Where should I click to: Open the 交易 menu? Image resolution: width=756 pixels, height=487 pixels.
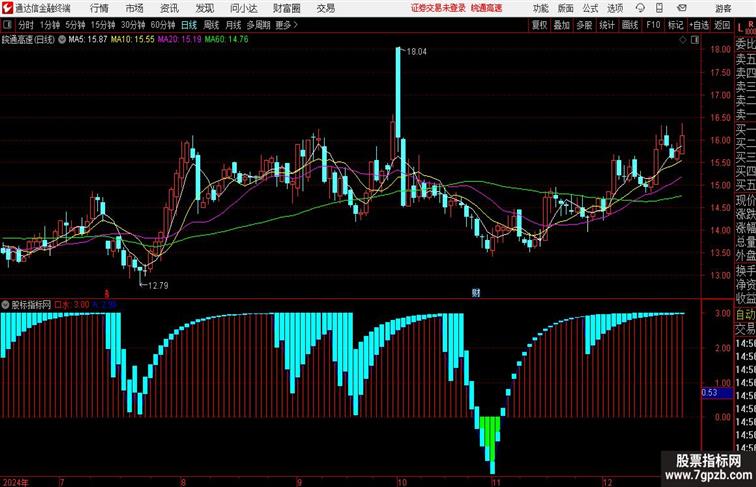pyautogui.click(x=325, y=8)
